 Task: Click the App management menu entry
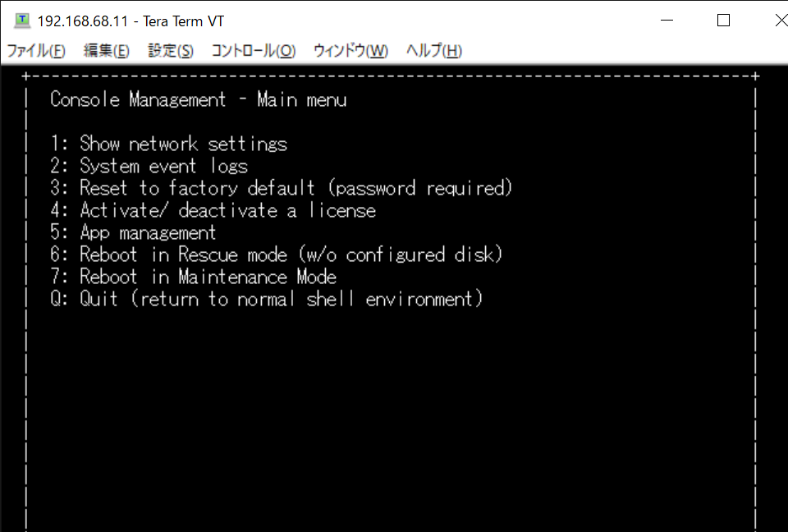pos(147,232)
